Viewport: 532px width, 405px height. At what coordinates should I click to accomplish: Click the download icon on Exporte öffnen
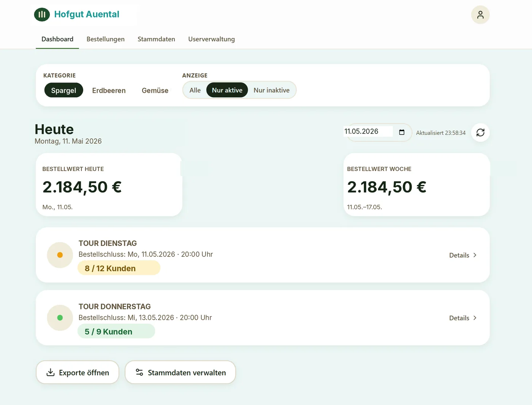coord(51,372)
